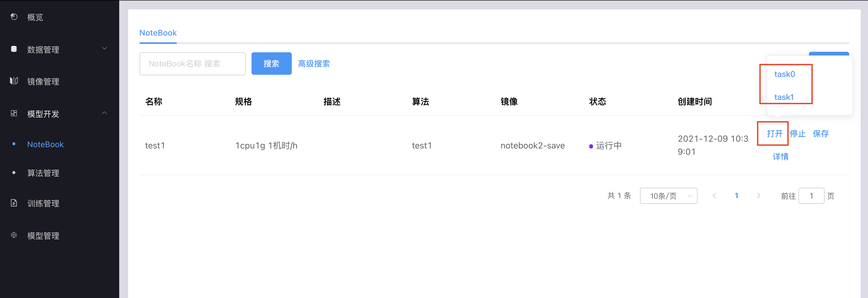This screenshot has height=298, width=868.
Task: Choose task0 from the popup
Action: (x=784, y=74)
